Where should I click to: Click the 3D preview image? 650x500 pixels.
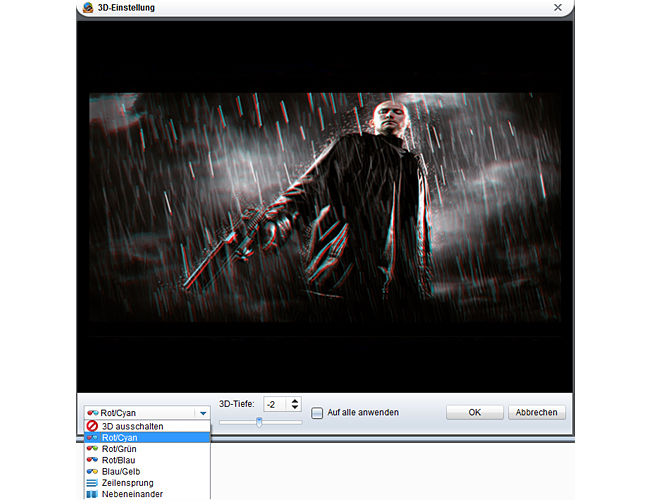pos(325,207)
